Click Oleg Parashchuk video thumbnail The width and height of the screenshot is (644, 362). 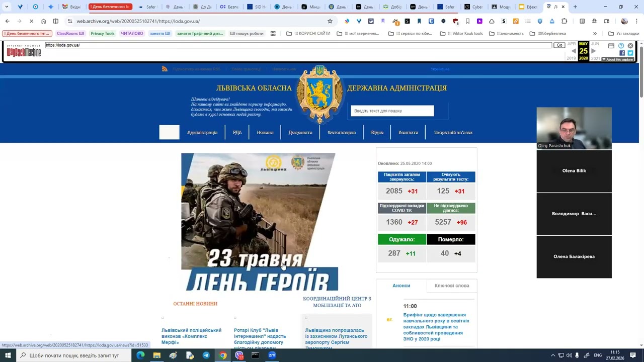point(574,128)
